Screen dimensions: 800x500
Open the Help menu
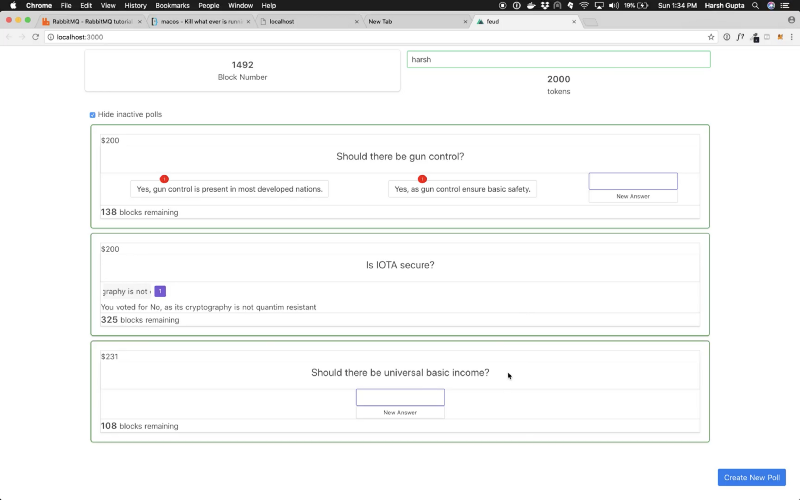[x=268, y=6]
